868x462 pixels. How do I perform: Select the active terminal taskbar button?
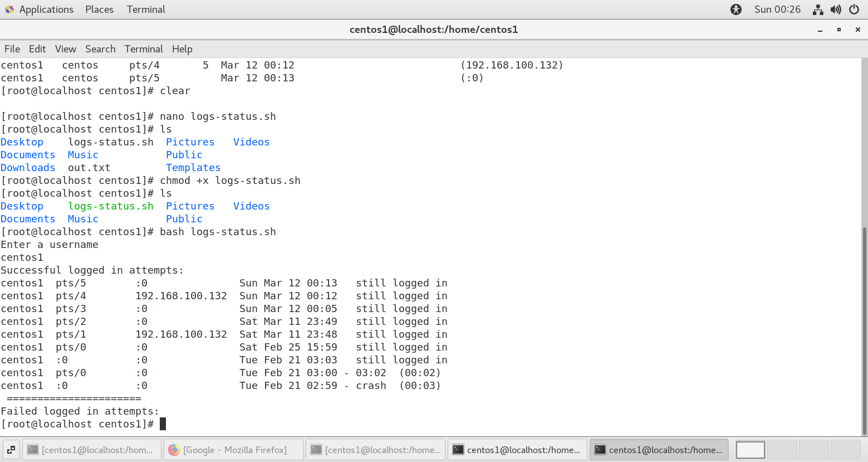tap(660, 450)
